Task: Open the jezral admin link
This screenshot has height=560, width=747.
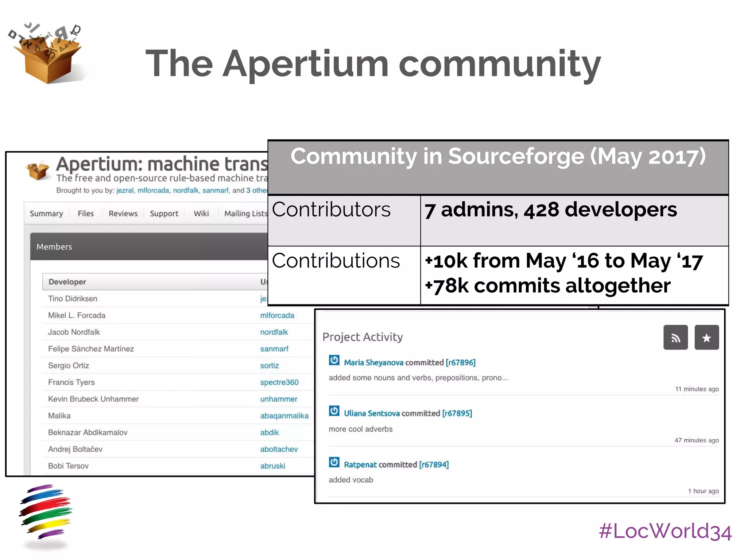Action: (125, 190)
